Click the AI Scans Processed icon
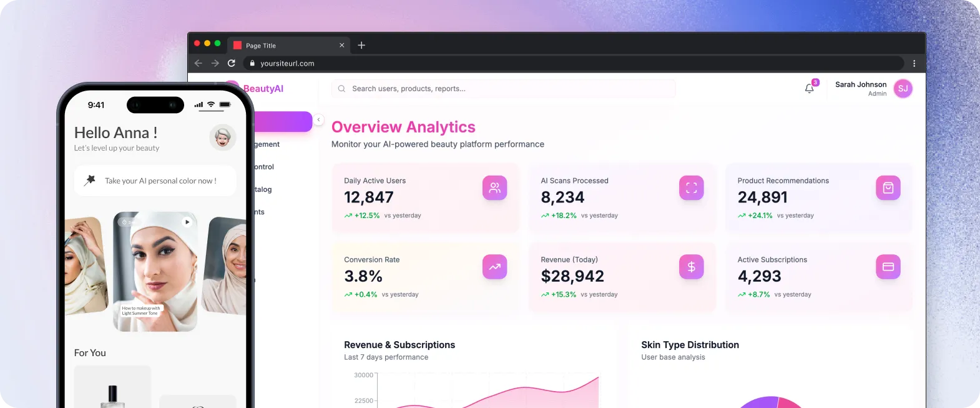980x408 pixels. pyautogui.click(x=691, y=188)
